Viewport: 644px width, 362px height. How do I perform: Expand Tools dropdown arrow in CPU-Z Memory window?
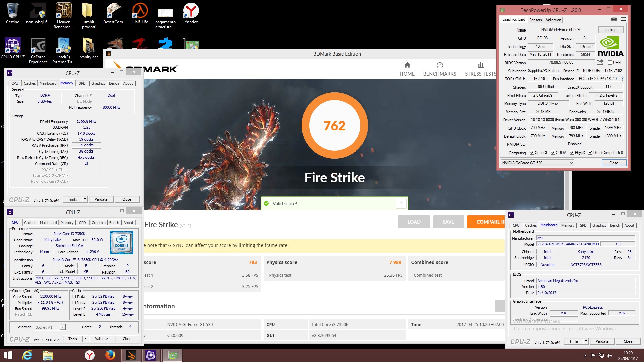[85, 199]
